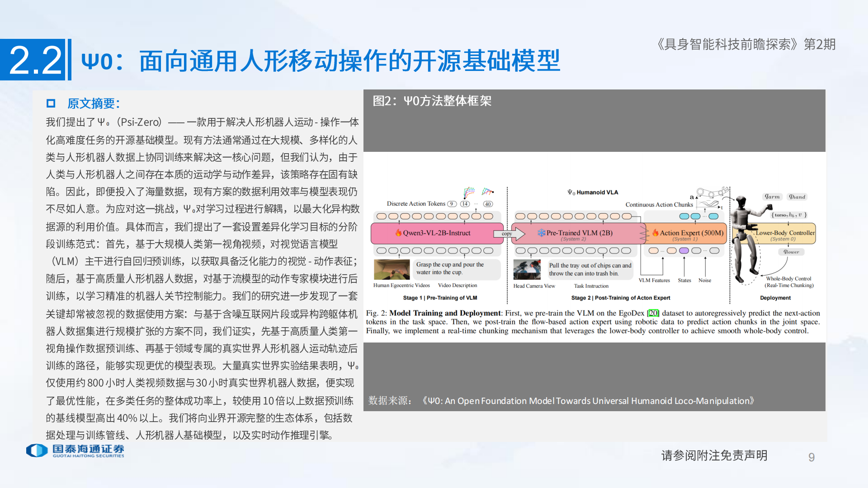
Task: Click the 请参阅附注免责声明 disclaimer text
Action: pos(714,455)
